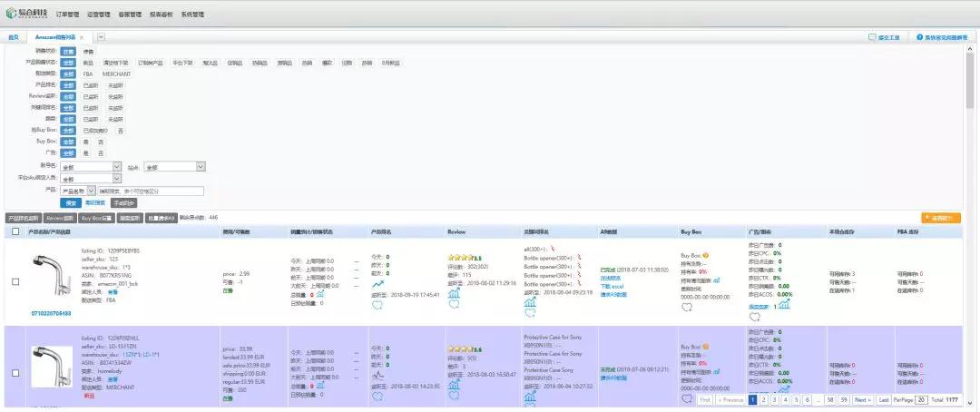Open the Review bar chart icon for listing 1209PSEBYBS
The image size is (980, 412).
coord(455,292)
